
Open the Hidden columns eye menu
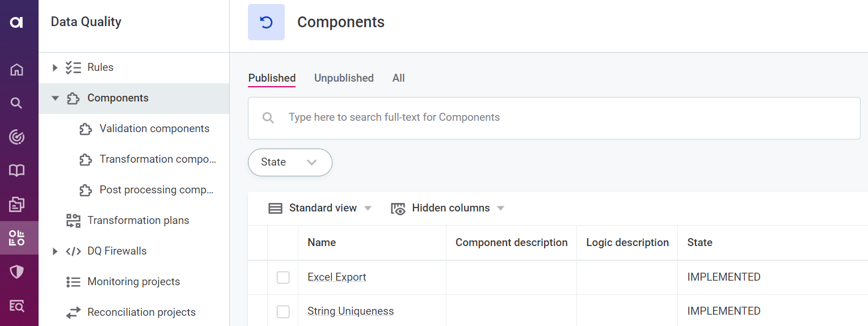click(448, 208)
